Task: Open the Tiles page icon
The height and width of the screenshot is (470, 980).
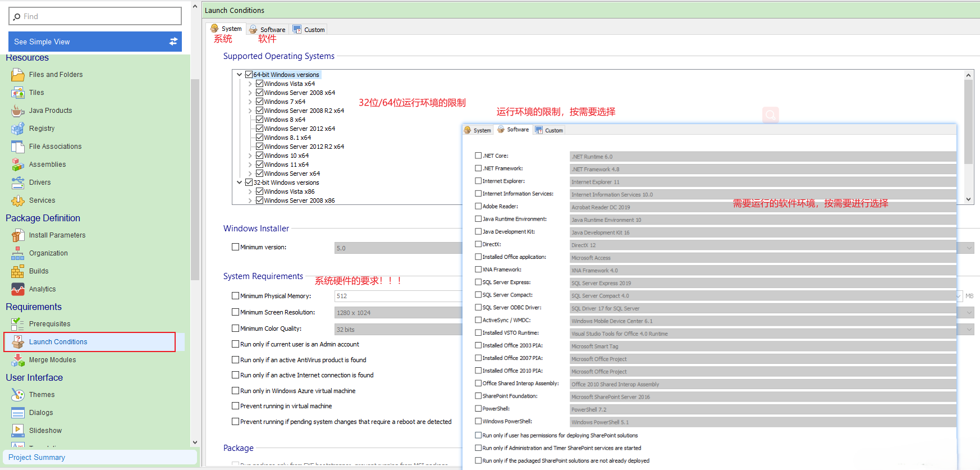Action: [18, 93]
